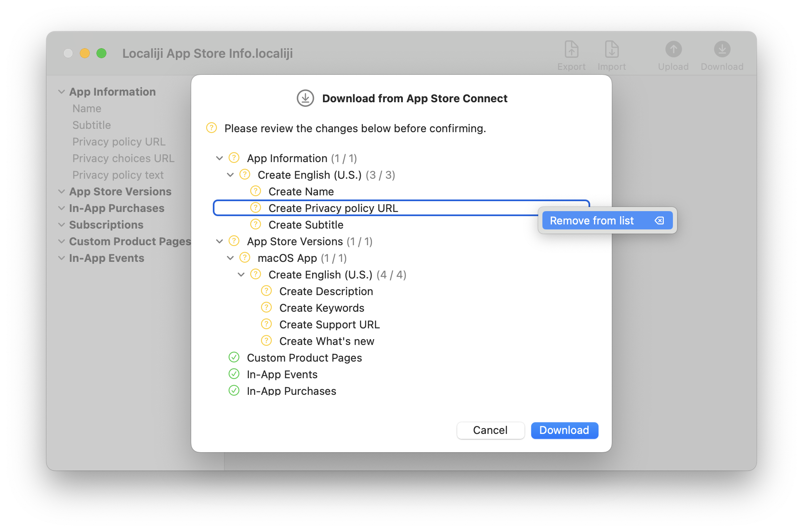Select the Create Subtitle row
This screenshot has height=532, width=803.
click(401, 224)
